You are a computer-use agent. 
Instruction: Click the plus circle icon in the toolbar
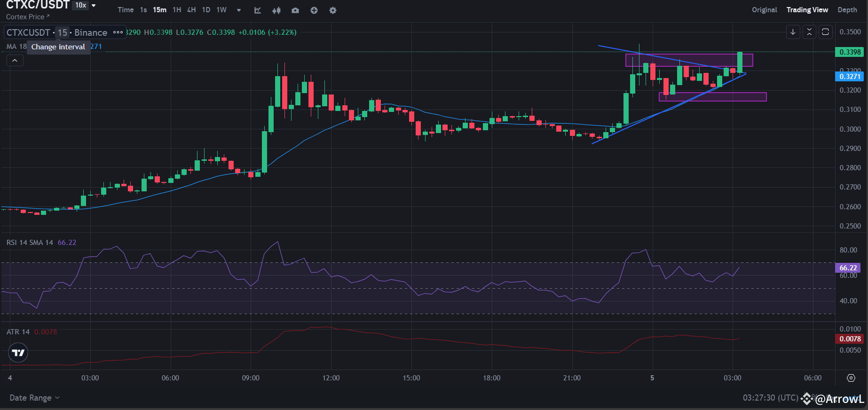314,10
